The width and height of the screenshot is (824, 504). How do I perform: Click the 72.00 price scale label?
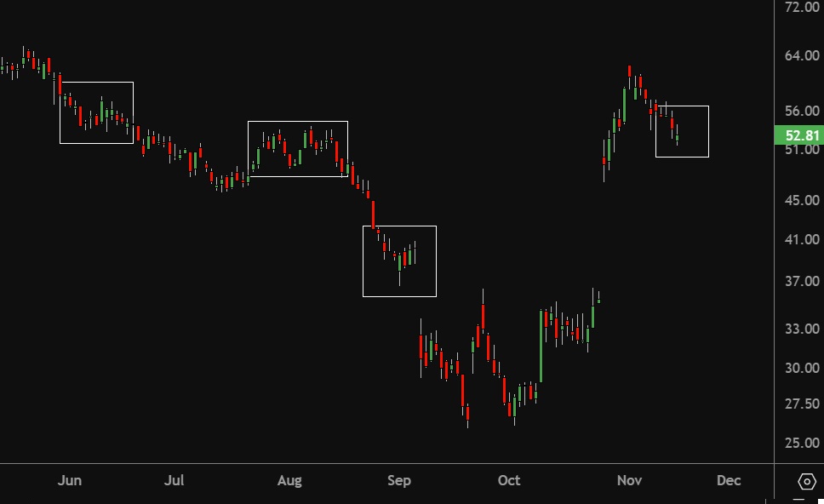click(803, 7)
